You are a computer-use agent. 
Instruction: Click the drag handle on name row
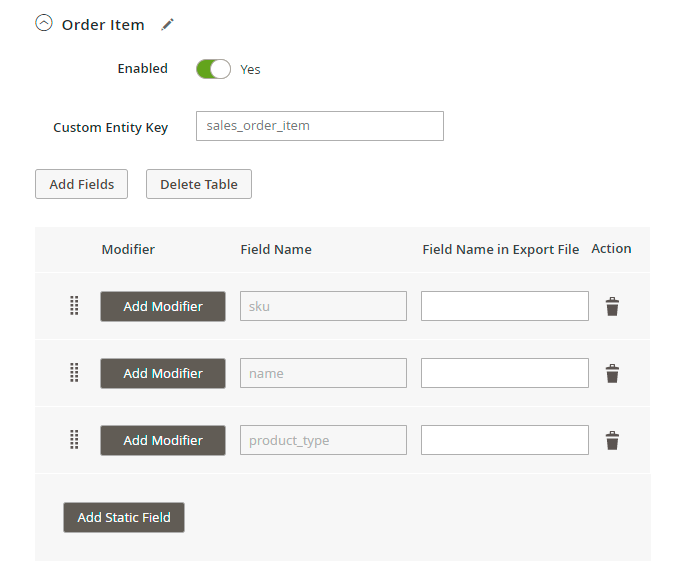click(x=74, y=373)
